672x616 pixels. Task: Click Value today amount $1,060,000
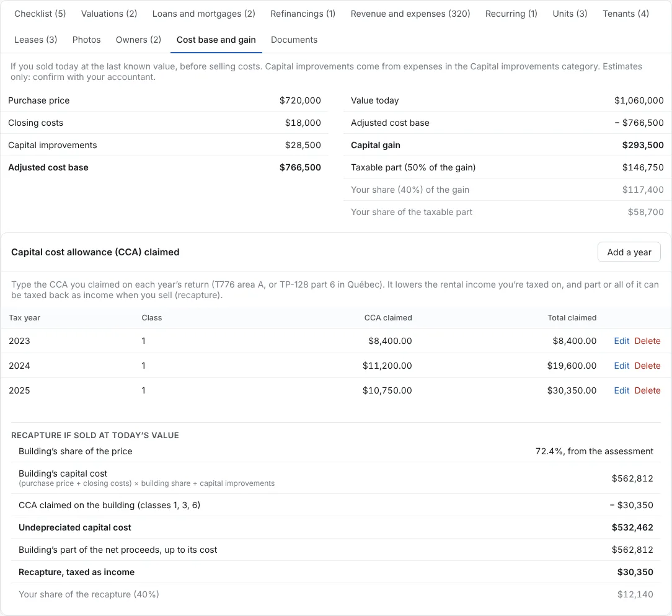point(639,100)
